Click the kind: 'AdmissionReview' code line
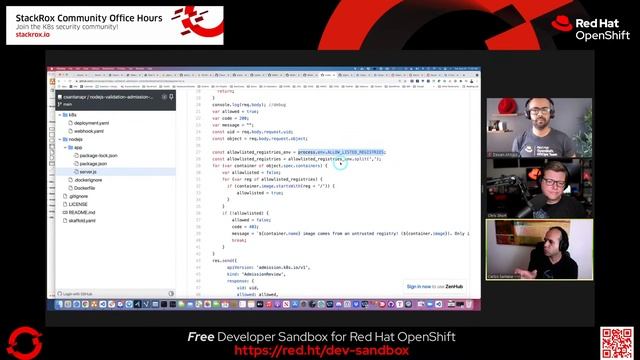 coord(256,274)
